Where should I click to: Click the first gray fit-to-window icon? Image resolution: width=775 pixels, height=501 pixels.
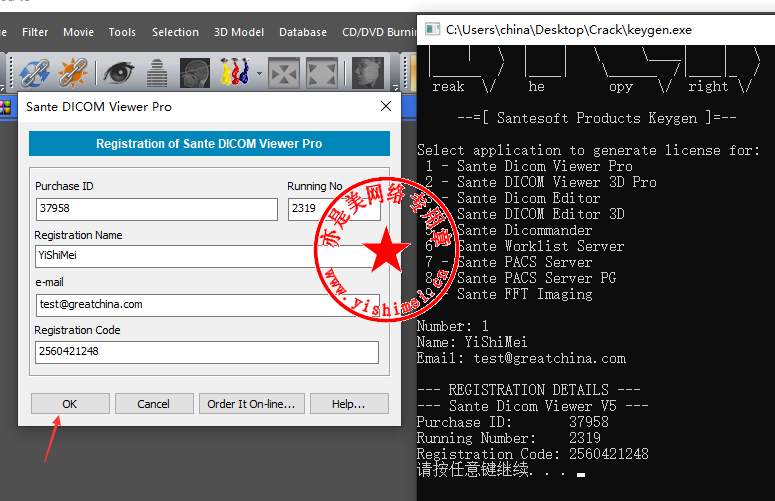tap(285, 72)
